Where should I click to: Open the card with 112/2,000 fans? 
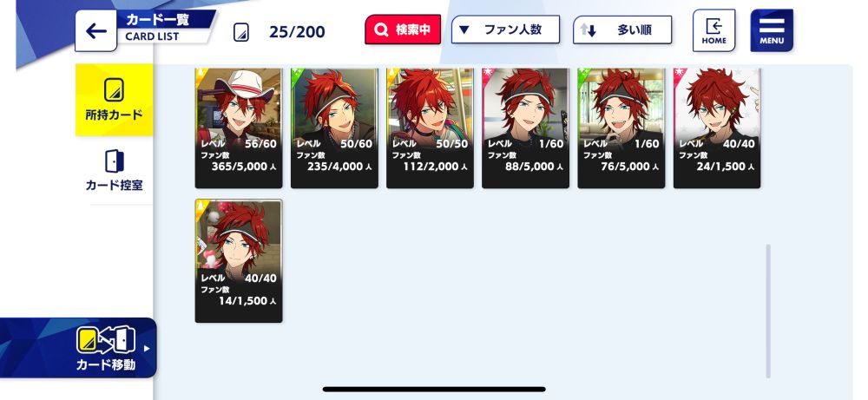[431, 128]
